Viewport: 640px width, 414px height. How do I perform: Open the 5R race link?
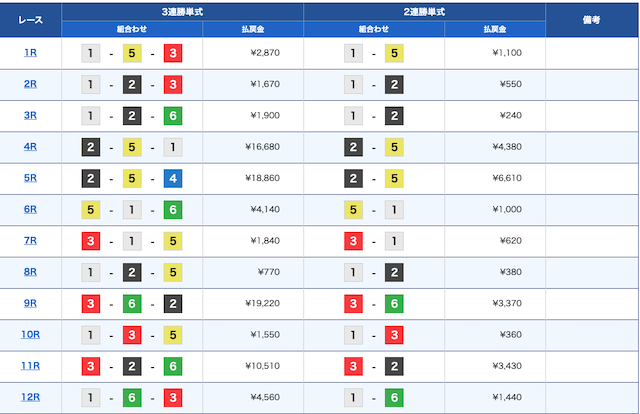tap(30, 178)
